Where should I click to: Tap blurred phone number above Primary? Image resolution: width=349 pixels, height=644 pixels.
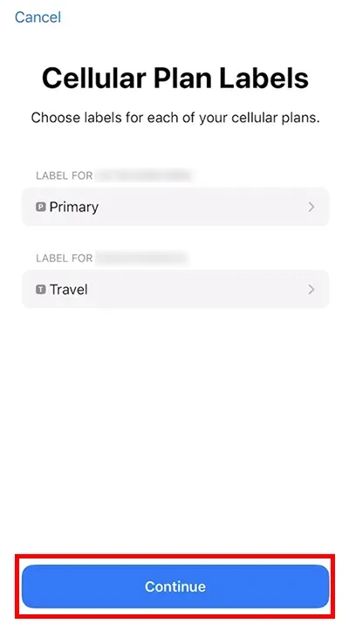pyautogui.click(x=144, y=175)
